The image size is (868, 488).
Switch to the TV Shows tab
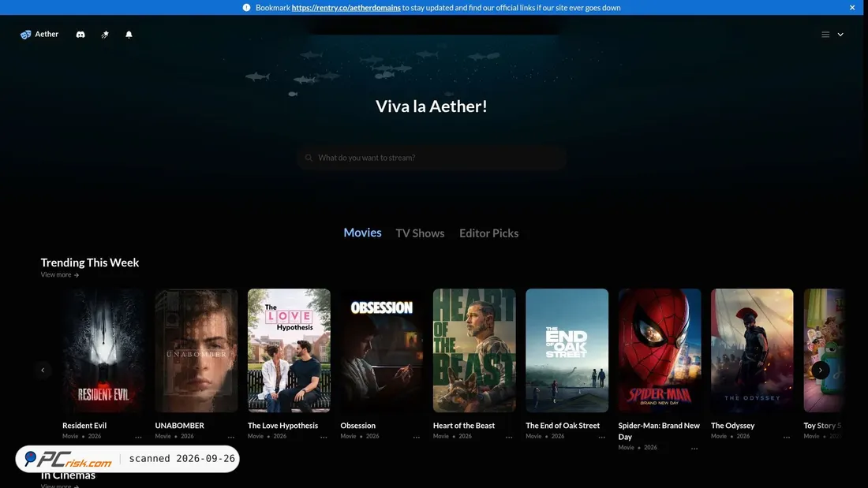tap(420, 233)
